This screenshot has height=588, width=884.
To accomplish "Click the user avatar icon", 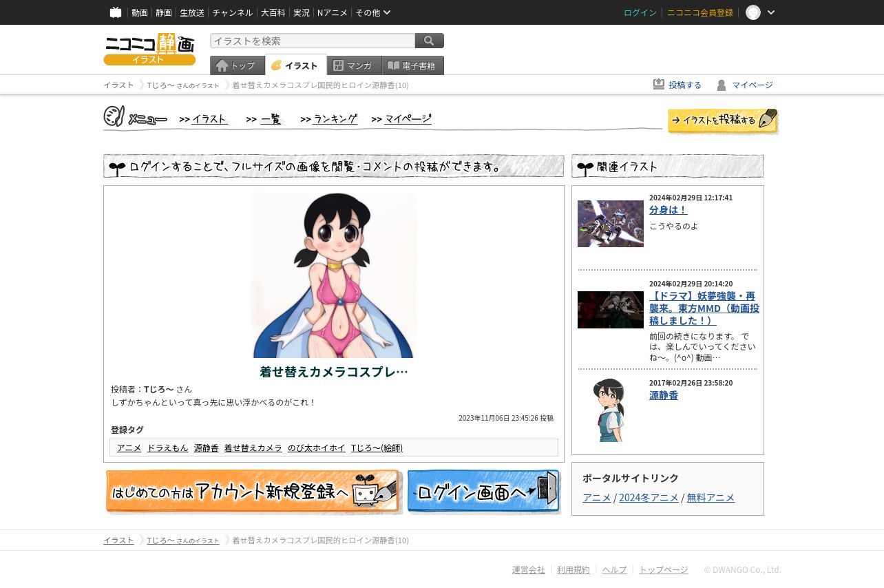I will 753,12.
